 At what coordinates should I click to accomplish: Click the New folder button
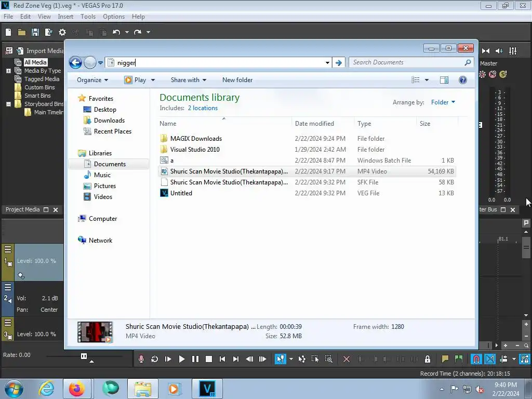click(x=237, y=80)
